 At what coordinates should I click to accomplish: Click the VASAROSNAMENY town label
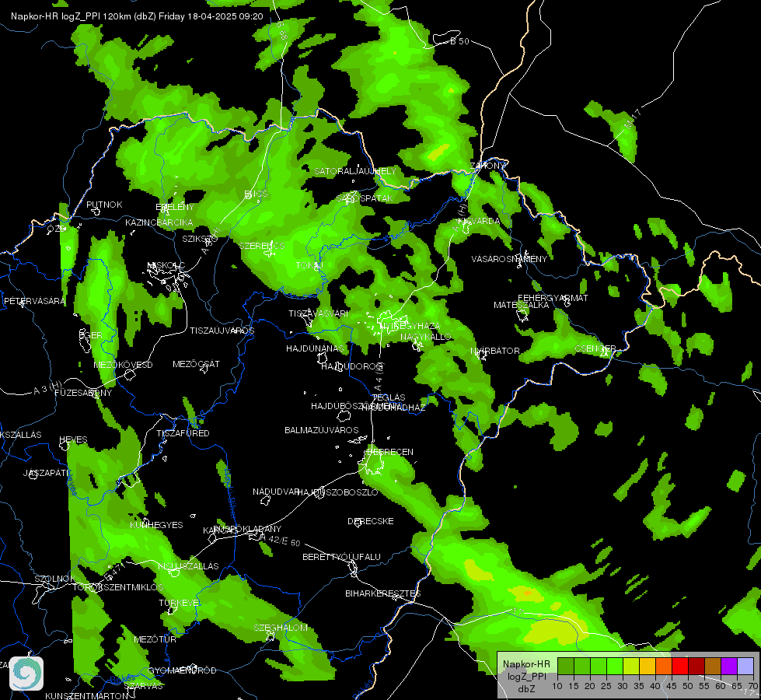[x=509, y=259]
